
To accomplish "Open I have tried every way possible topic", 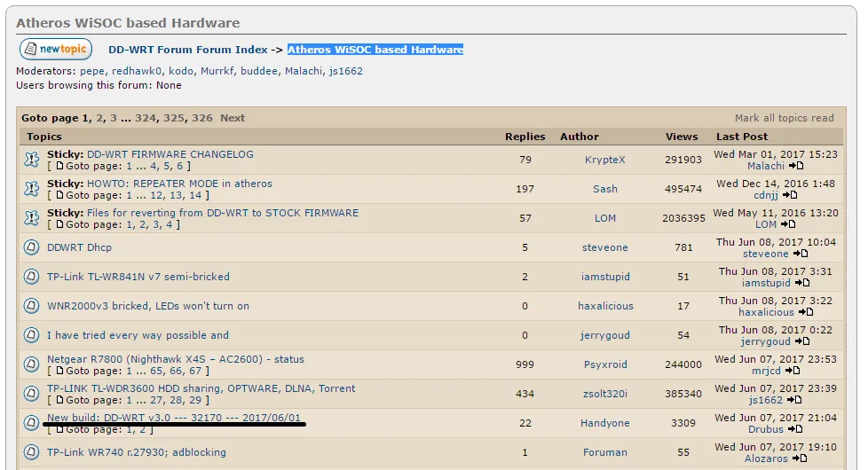I will pos(138,335).
